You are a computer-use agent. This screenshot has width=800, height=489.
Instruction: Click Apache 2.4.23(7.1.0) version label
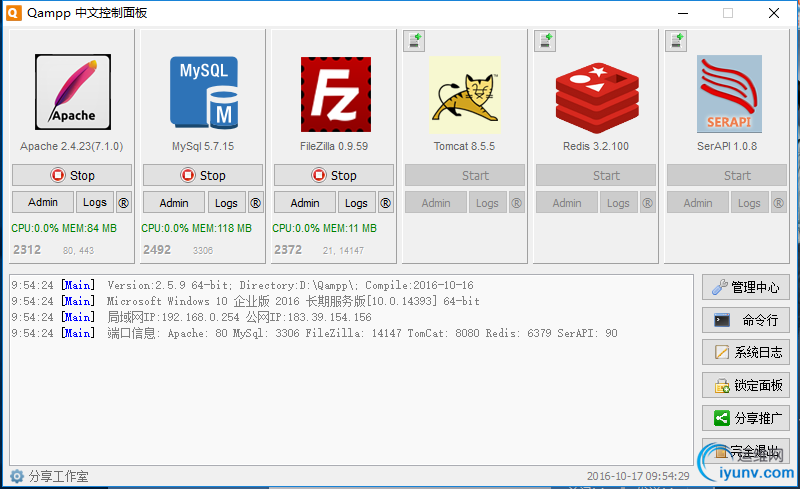point(71,146)
